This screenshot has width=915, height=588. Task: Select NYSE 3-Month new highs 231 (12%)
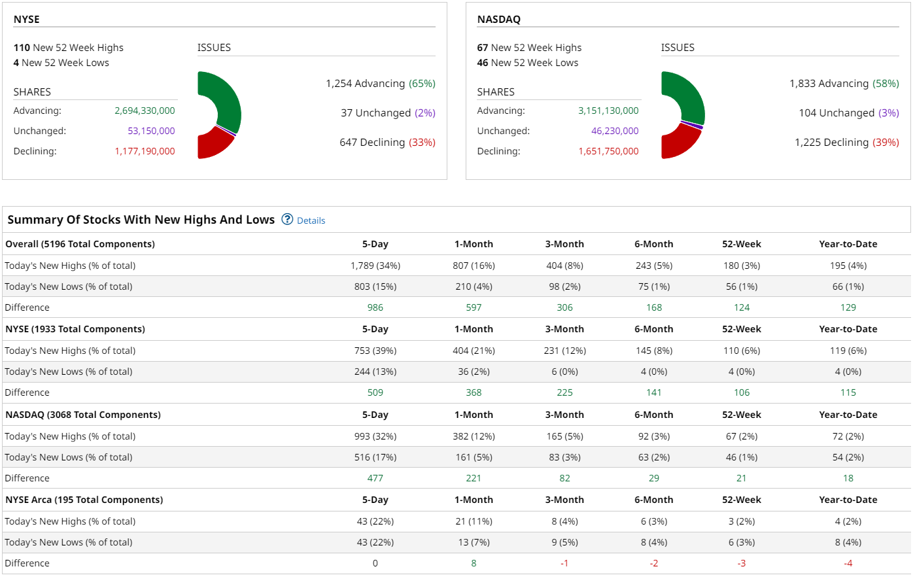pyautogui.click(x=564, y=351)
